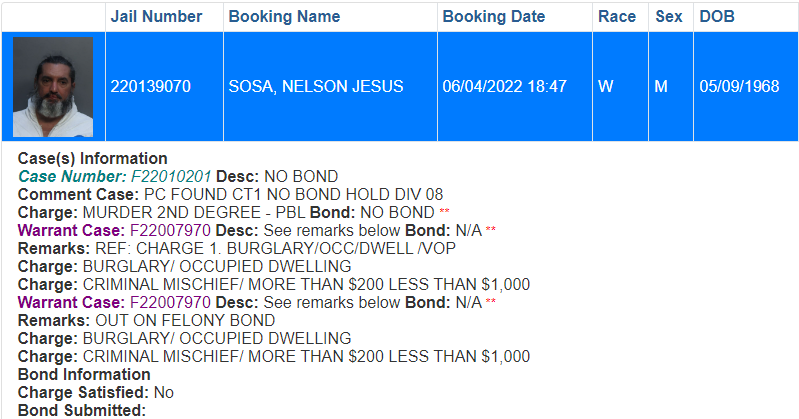Select booking date 06/04/2022 18:47
Screen dimensions: 799x419
pyautogui.click(x=505, y=87)
